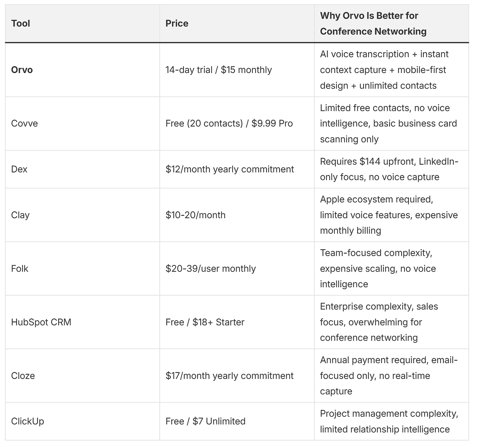This screenshot has width=478, height=448.
Task: Click the 'Free / $18+ Starter' price cell
Action: point(237,322)
